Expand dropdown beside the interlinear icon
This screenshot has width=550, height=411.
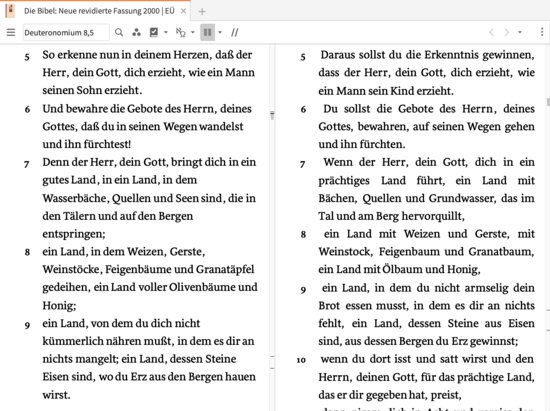tap(193, 33)
